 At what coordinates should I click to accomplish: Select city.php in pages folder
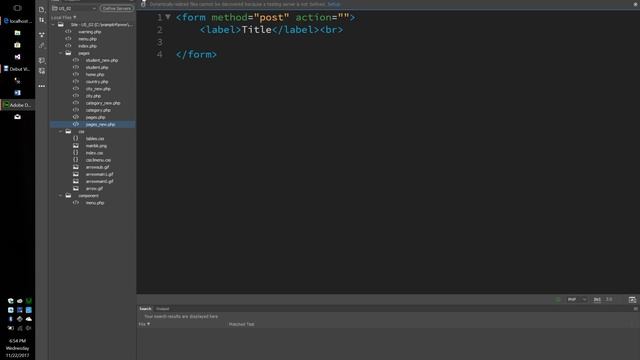(x=93, y=96)
